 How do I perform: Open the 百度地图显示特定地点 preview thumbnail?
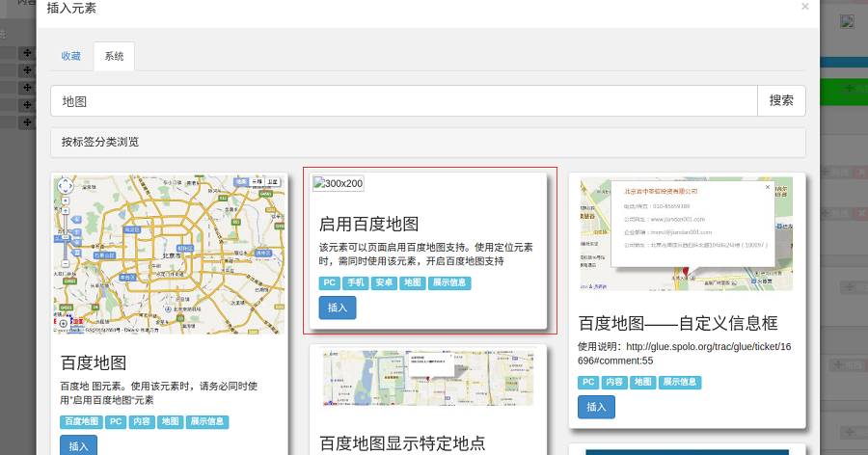(429, 378)
